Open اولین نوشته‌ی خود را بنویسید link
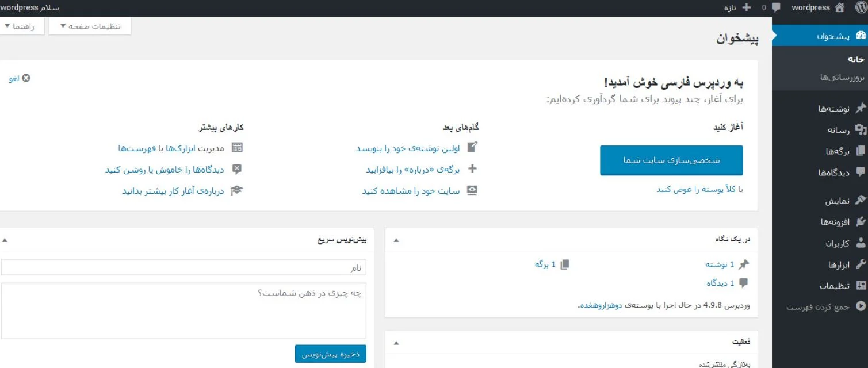Image resolution: width=868 pixels, height=368 pixels. [x=408, y=148]
